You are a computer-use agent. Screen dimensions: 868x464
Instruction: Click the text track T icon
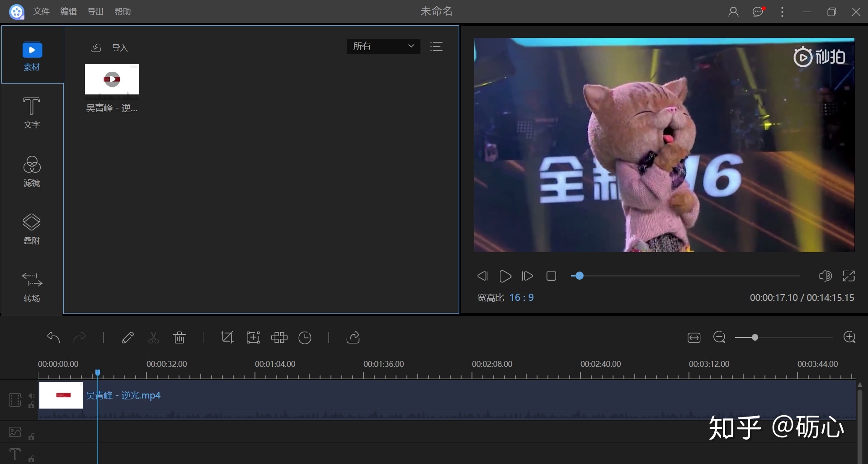15,454
